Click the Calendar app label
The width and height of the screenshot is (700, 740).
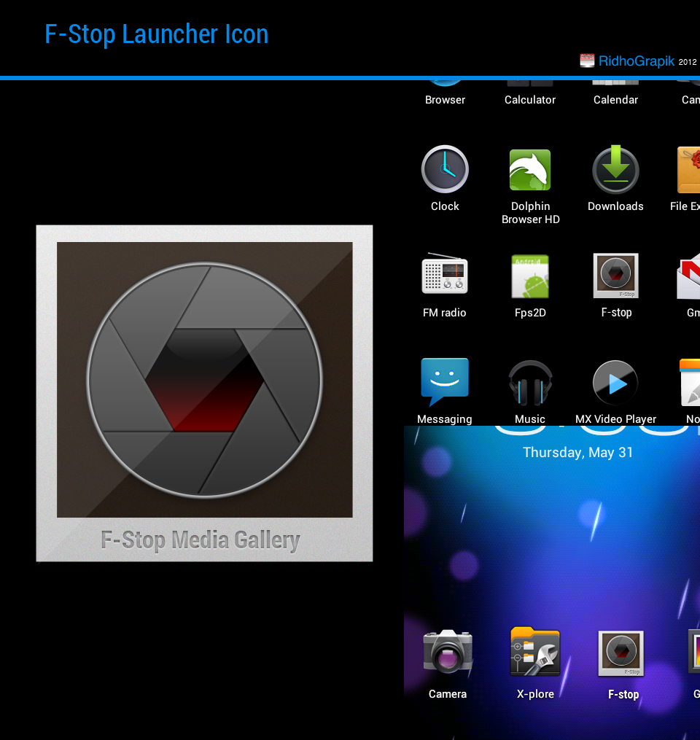615,100
